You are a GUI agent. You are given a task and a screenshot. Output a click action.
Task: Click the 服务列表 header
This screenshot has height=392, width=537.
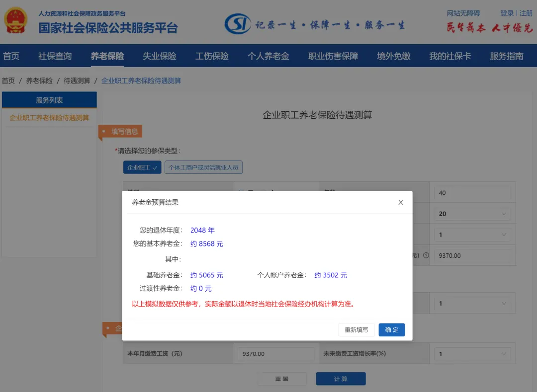tap(49, 100)
